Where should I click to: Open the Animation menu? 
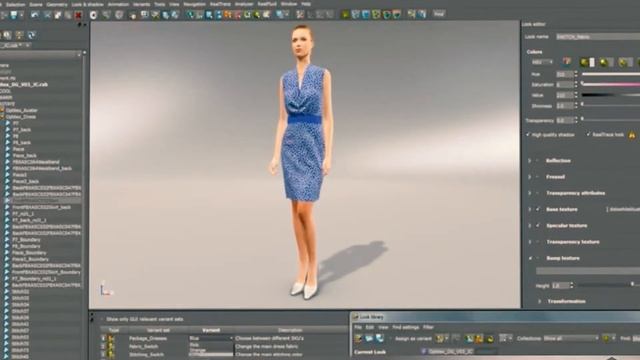tap(118, 4)
